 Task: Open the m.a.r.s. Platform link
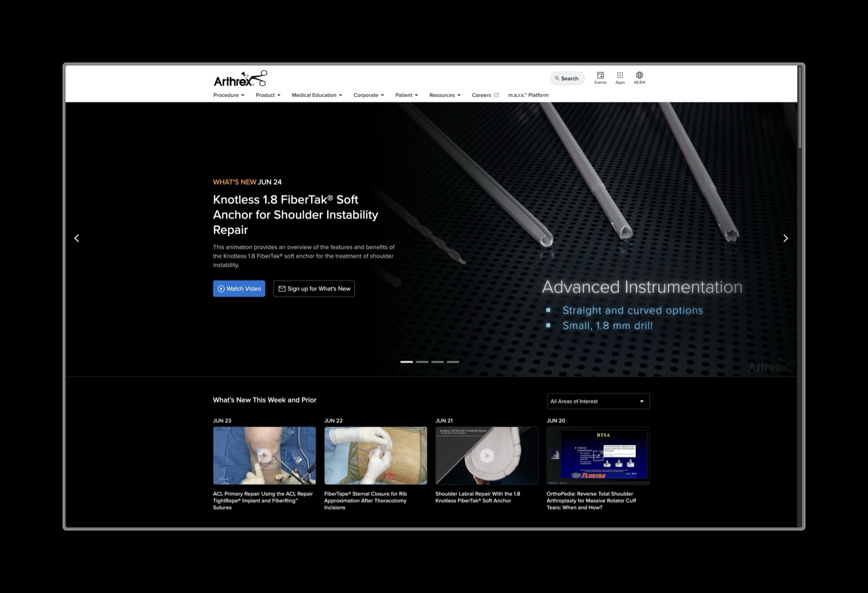(528, 95)
